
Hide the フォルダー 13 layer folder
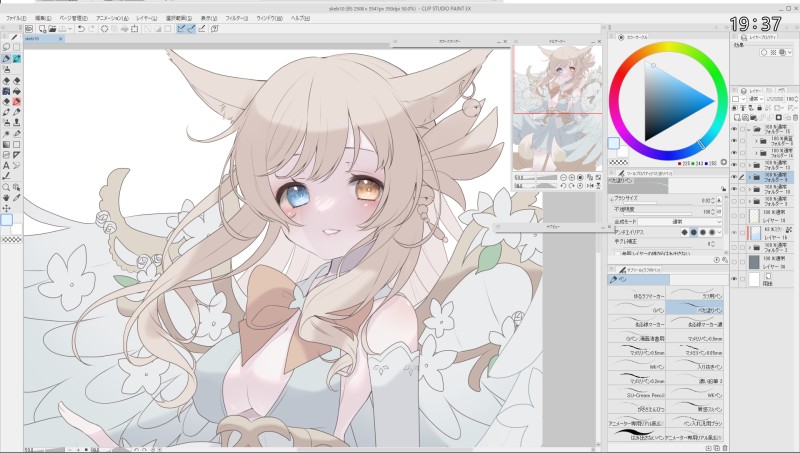pyautogui.click(x=734, y=165)
